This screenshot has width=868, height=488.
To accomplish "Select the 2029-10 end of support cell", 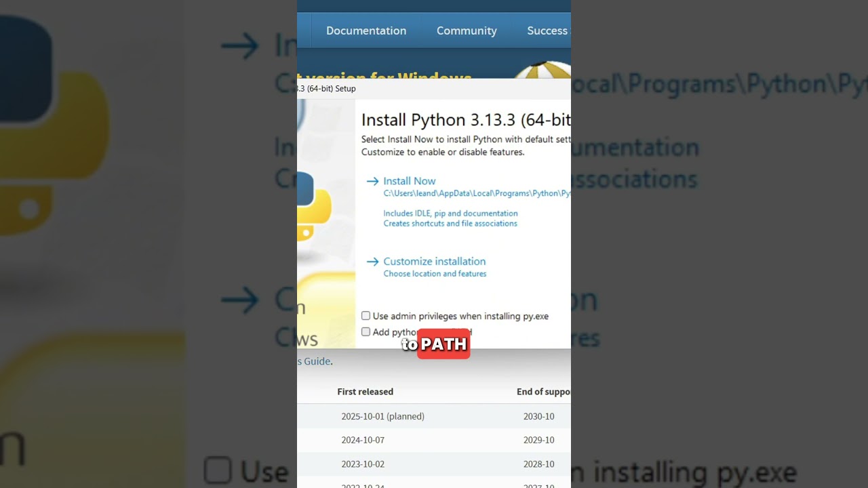I will coord(539,440).
